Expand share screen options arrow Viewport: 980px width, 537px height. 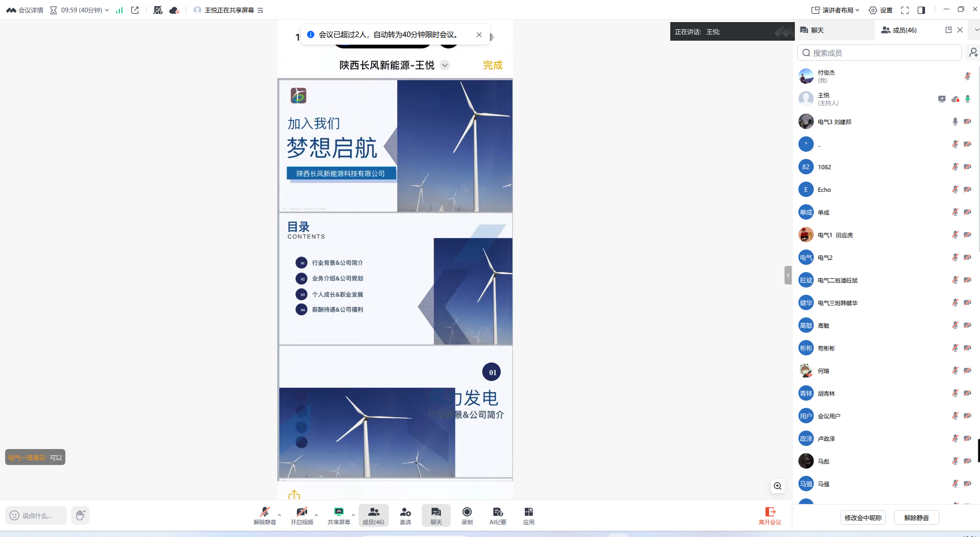[x=353, y=515]
